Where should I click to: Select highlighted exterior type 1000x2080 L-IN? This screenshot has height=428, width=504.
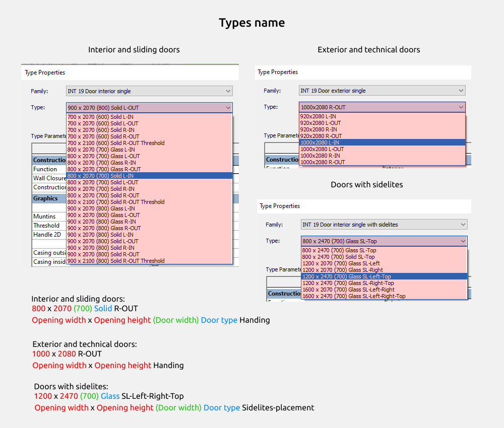(x=382, y=142)
